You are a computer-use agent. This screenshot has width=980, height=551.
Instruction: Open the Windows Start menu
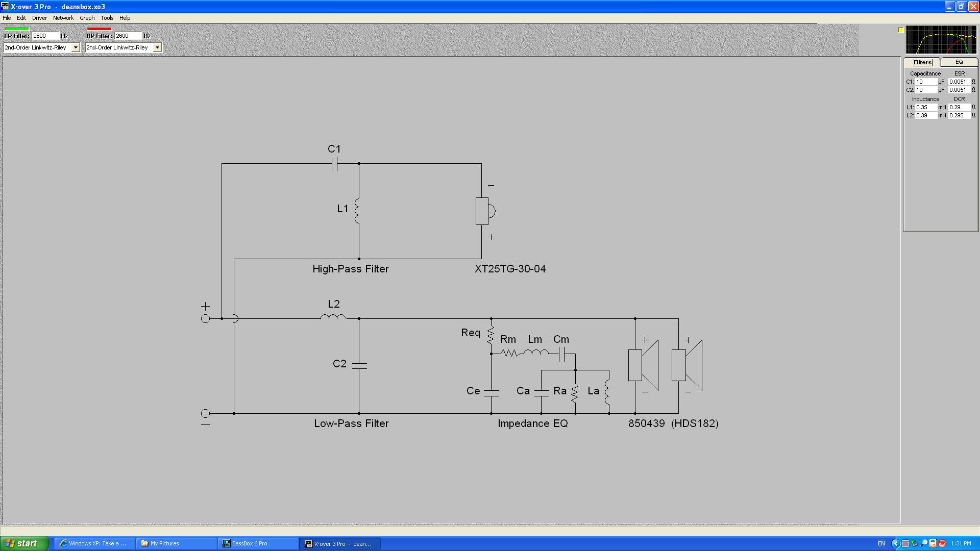tap(24, 543)
